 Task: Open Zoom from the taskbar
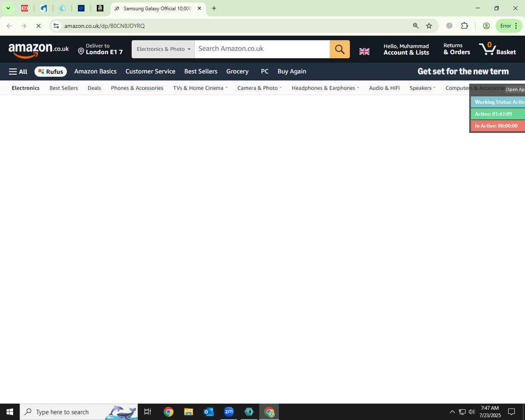(x=229, y=412)
